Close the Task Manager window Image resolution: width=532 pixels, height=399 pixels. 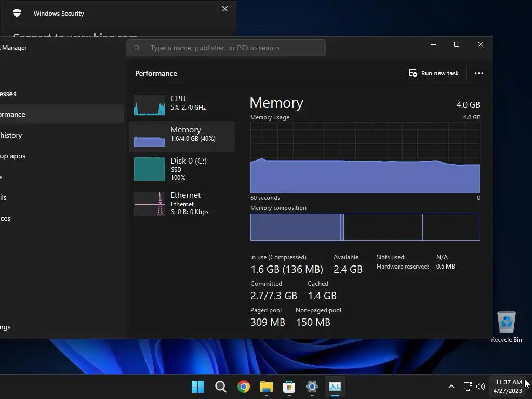point(481,45)
